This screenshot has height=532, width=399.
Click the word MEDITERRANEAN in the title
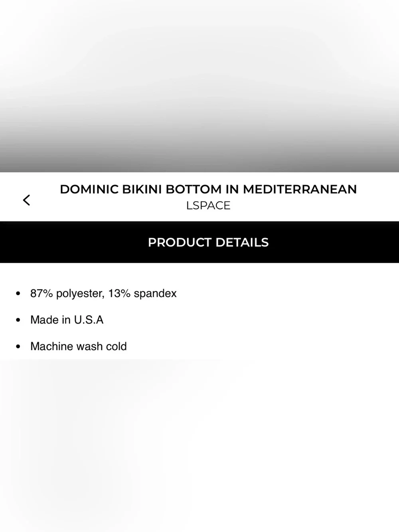pos(300,189)
